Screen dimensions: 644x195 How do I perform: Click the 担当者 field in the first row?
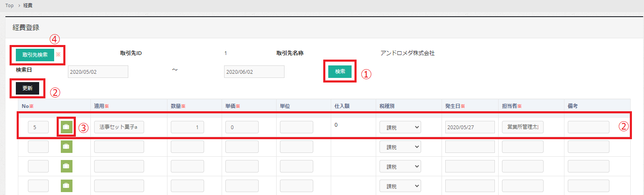[522, 127]
